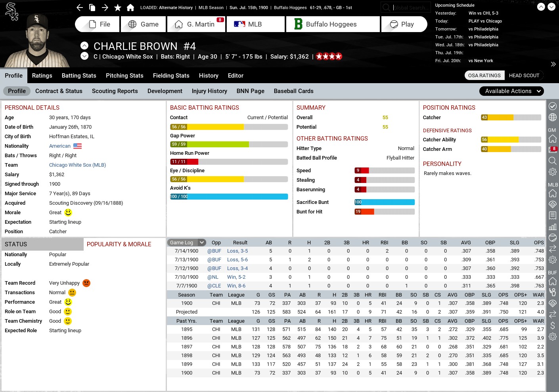Switch ratings view to OSA RATINGS
The image size is (559, 392).
[484, 76]
